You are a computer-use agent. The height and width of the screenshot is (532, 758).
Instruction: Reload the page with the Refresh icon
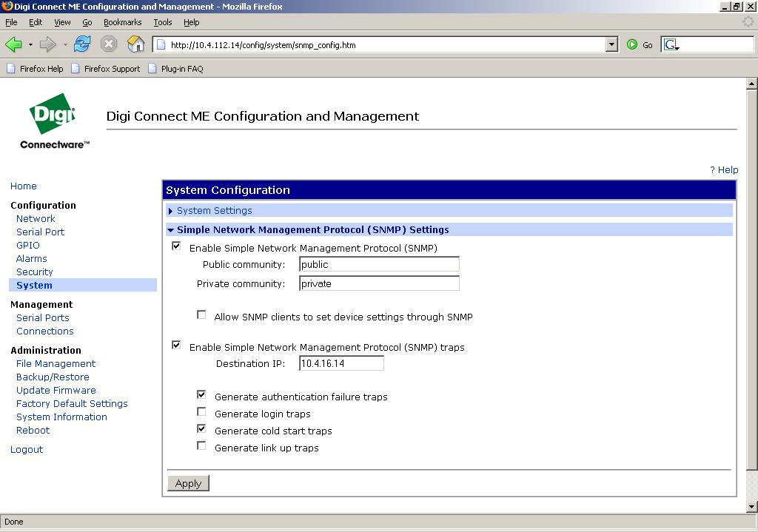pos(82,44)
